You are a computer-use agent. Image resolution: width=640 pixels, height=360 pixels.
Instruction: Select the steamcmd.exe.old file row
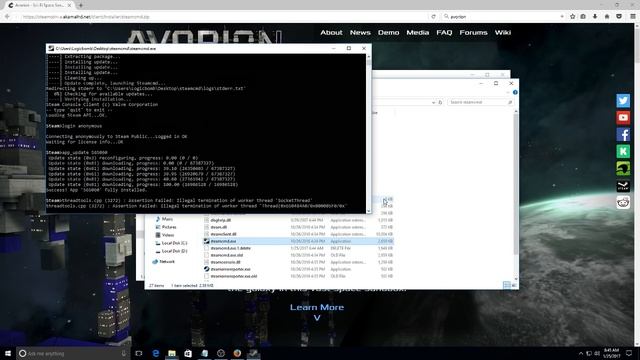pos(298,255)
